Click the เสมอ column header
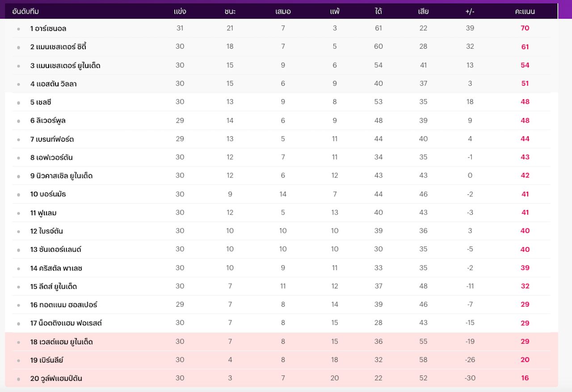The image size is (572, 392). point(283,12)
